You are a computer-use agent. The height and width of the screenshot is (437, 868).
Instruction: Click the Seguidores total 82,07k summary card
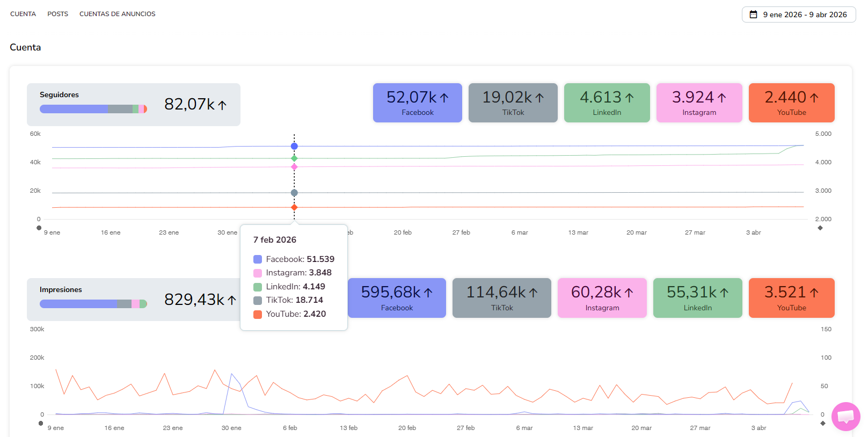tap(134, 105)
